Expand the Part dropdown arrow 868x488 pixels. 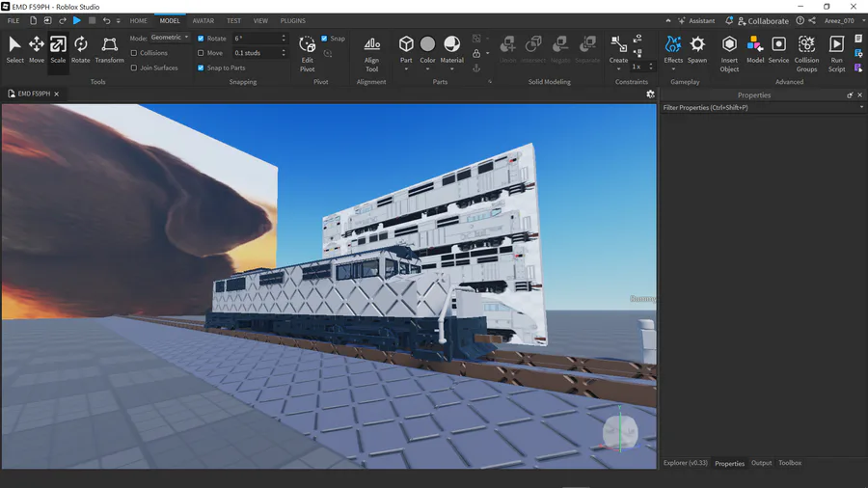tap(406, 69)
